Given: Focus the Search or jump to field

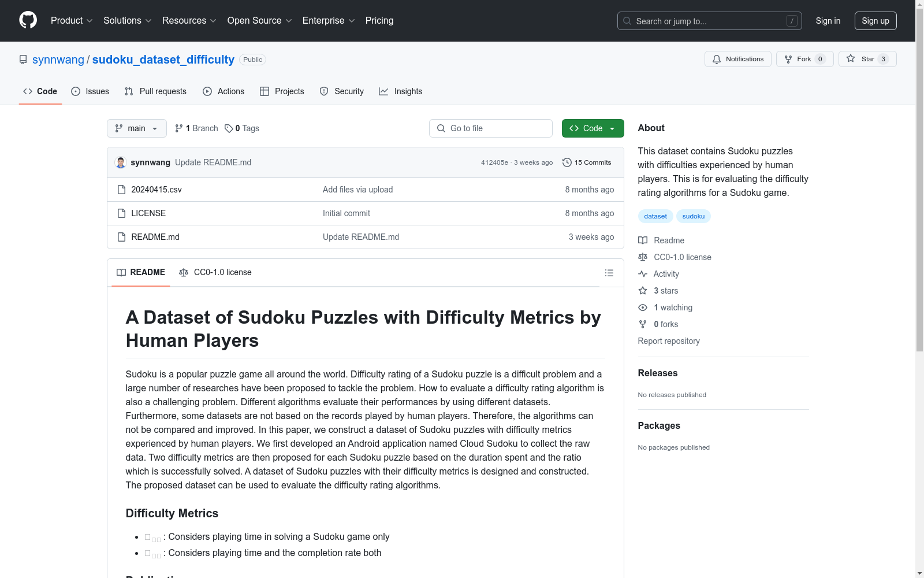Looking at the screenshot, I should tap(709, 21).
